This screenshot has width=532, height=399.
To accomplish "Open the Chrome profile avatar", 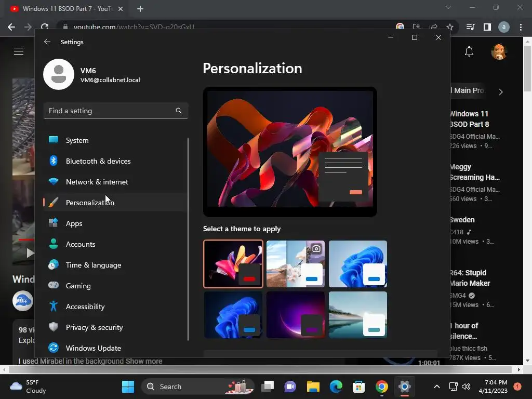I will point(504,27).
